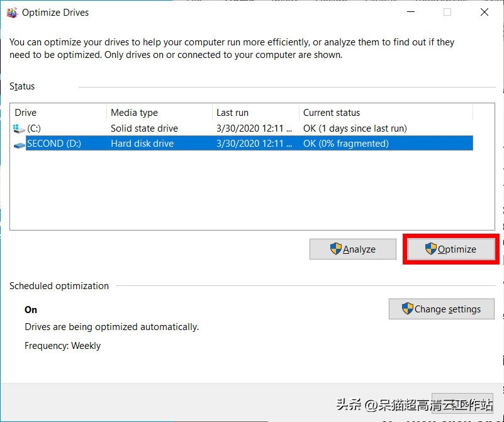
Task: Click the shield icon on the Analyze button
Action: point(336,249)
